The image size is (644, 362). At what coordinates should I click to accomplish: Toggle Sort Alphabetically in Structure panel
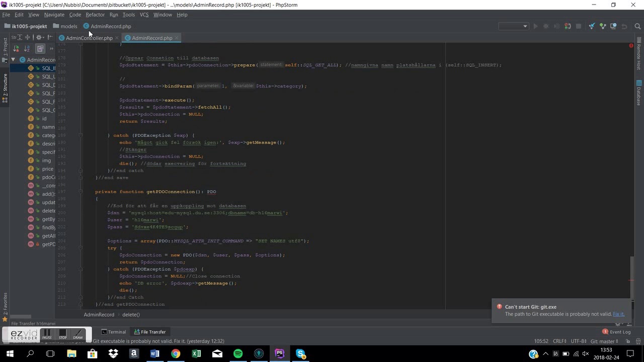tap(27, 49)
